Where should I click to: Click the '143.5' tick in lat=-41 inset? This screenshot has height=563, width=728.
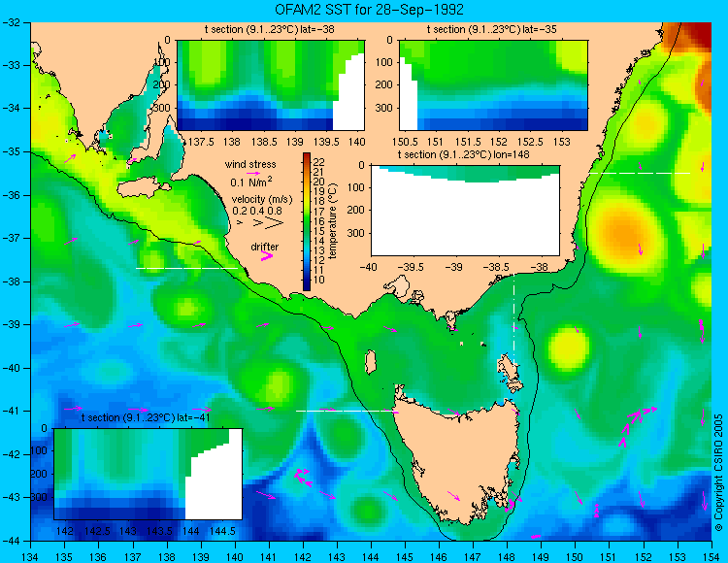tap(159, 531)
